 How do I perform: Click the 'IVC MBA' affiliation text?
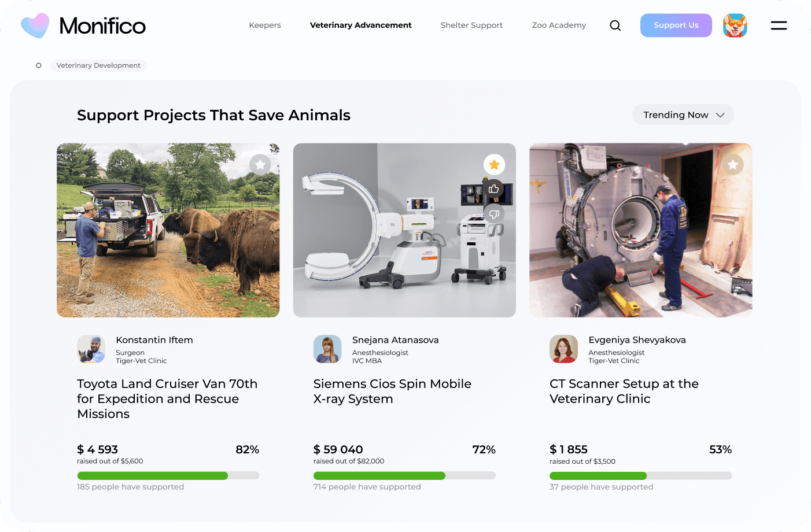367,361
